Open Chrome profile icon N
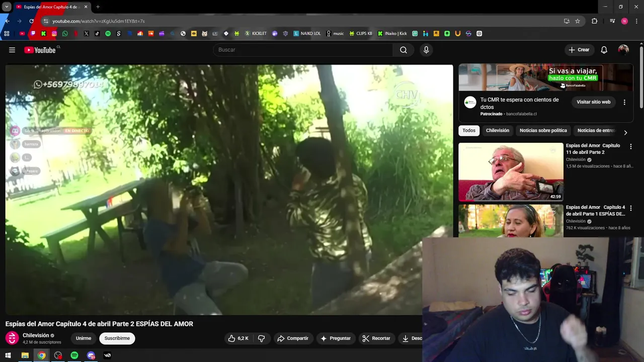The width and height of the screenshot is (644, 362). coord(624,21)
